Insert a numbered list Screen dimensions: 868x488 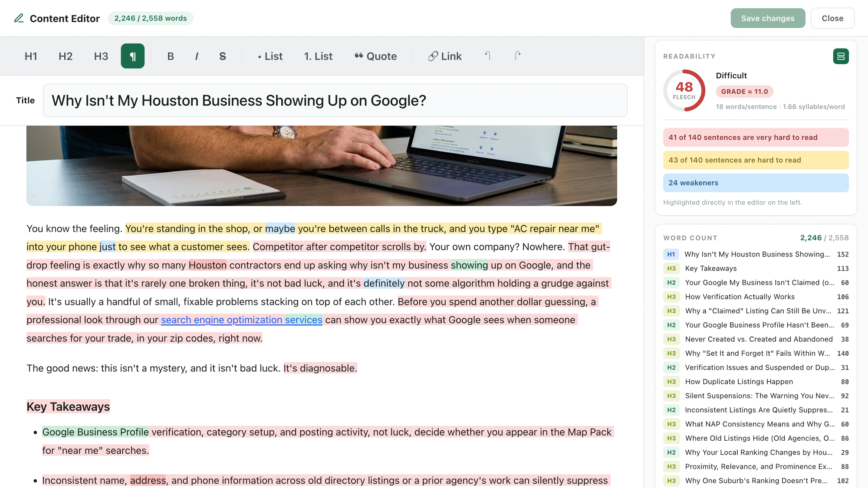pyautogui.click(x=318, y=56)
